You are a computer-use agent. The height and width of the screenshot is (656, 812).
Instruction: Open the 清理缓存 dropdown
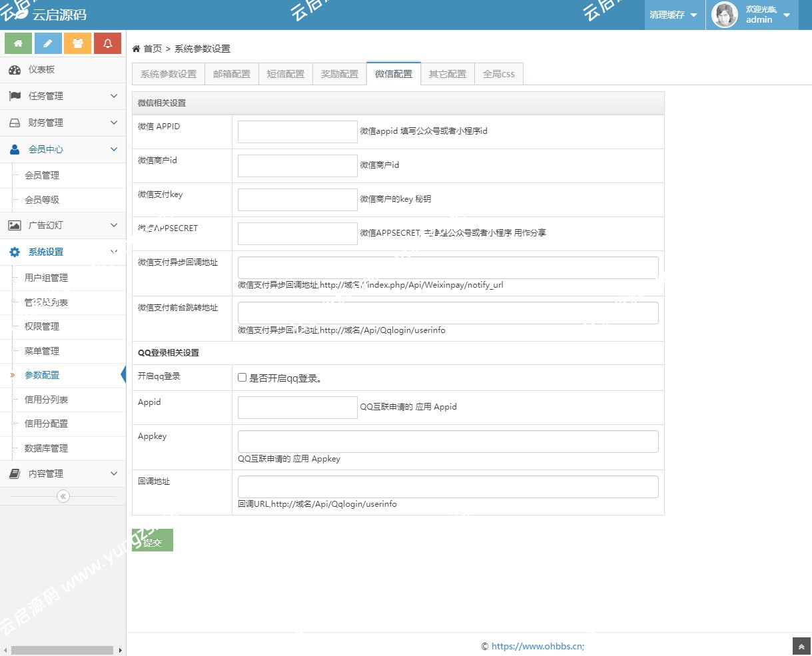pos(673,15)
